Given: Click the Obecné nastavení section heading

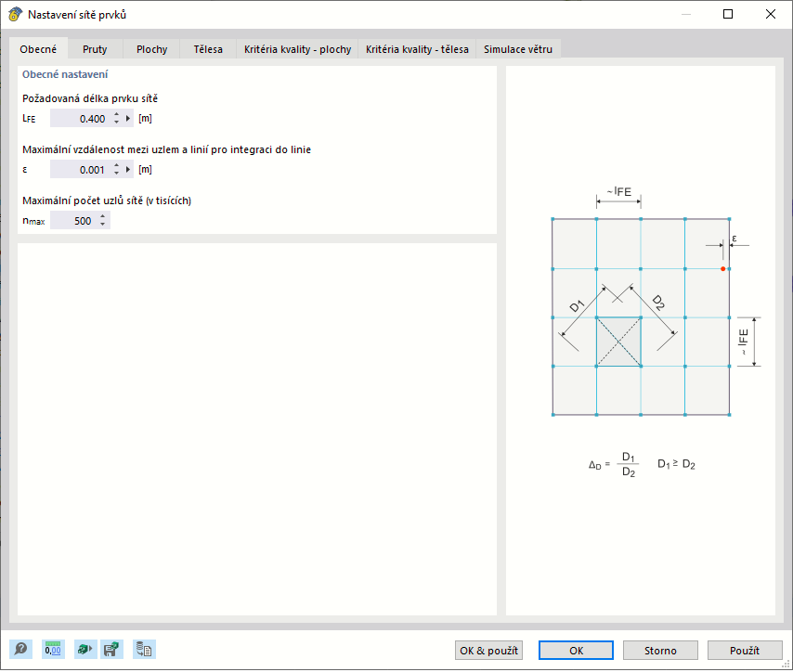Looking at the screenshot, I should (x=65, y=74).
